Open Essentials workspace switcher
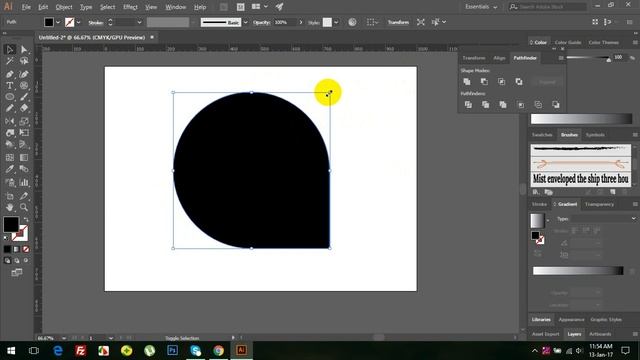Screen dimensions: 640x360 pyautogui.click(x=481, y=7)
